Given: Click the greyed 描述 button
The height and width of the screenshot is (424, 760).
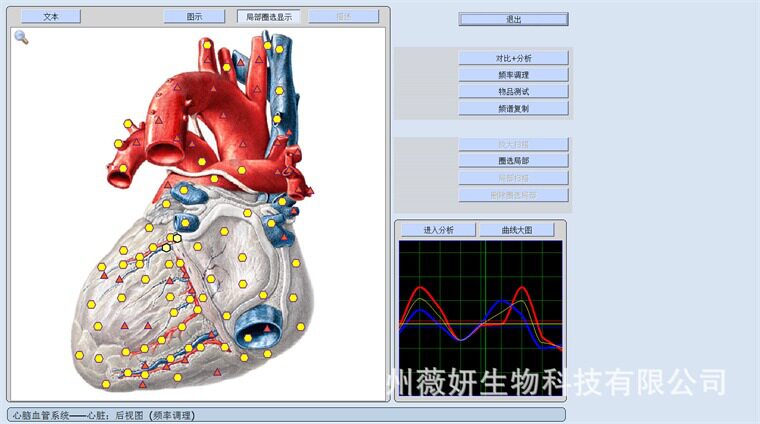Looking at the screenshot, I should (343, 16).
